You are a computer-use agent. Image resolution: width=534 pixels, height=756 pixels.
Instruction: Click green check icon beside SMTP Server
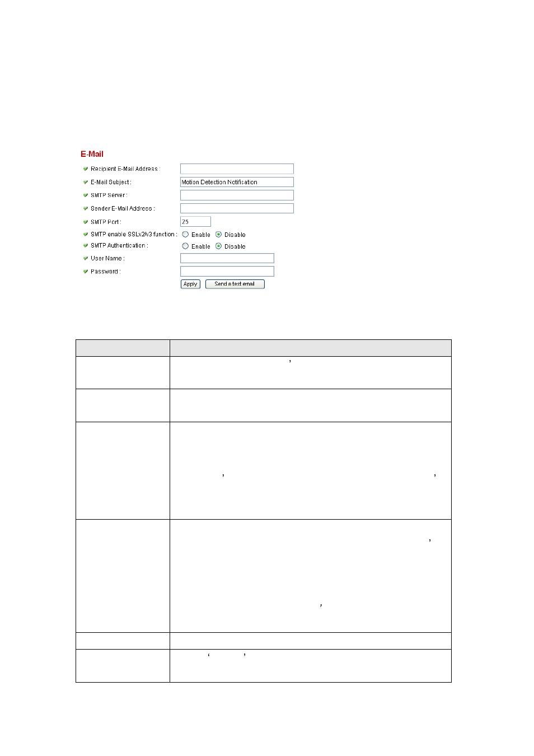86,195
